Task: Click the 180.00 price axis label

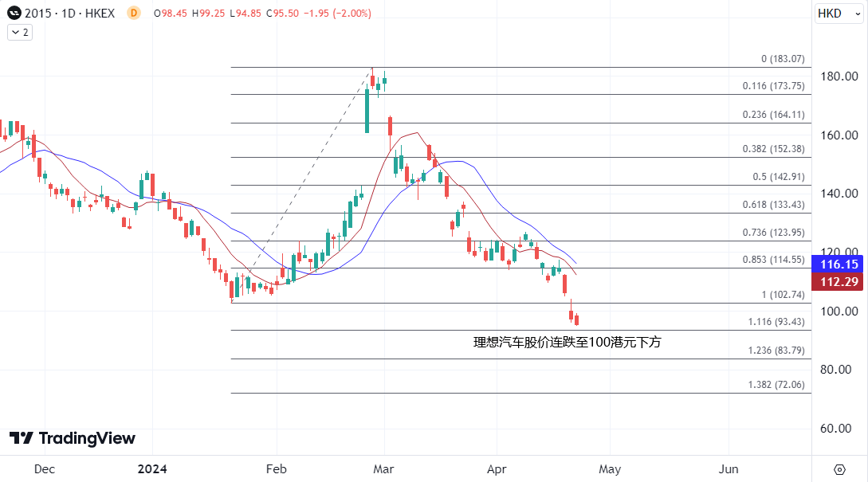Action: (x=839, y=76)
